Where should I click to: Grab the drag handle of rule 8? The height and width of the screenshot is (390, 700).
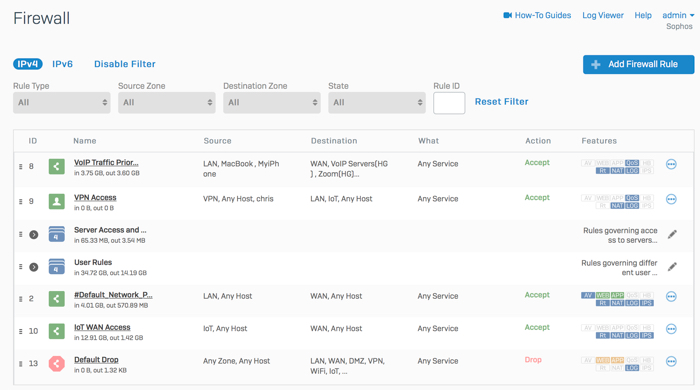point(21,166)
